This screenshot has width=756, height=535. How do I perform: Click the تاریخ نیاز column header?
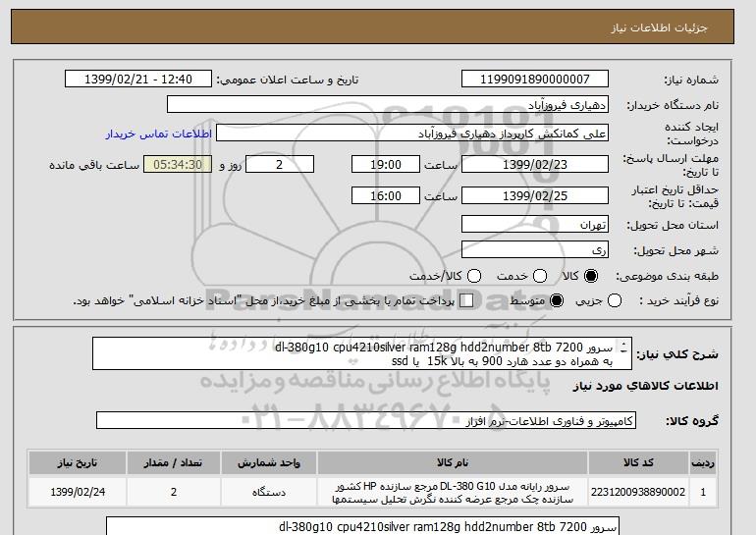[78, 462]
